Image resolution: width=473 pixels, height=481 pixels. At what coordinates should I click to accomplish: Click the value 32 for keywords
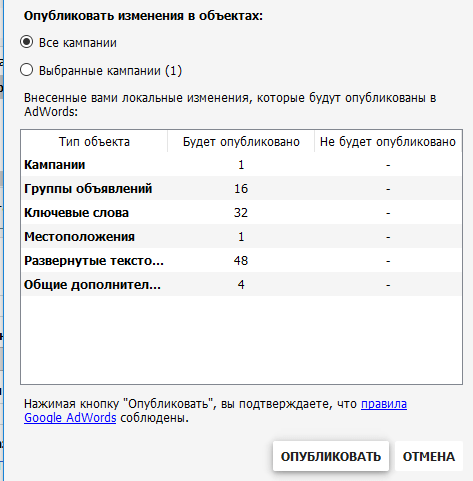pyautogui.click(x=241, y=213)
